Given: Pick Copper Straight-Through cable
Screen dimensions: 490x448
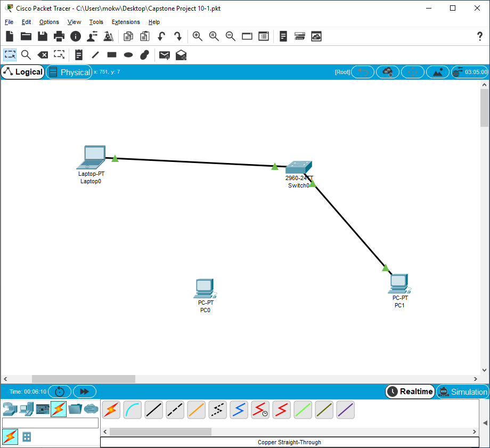Looking at the screenshot, I should tap(154, 410).
